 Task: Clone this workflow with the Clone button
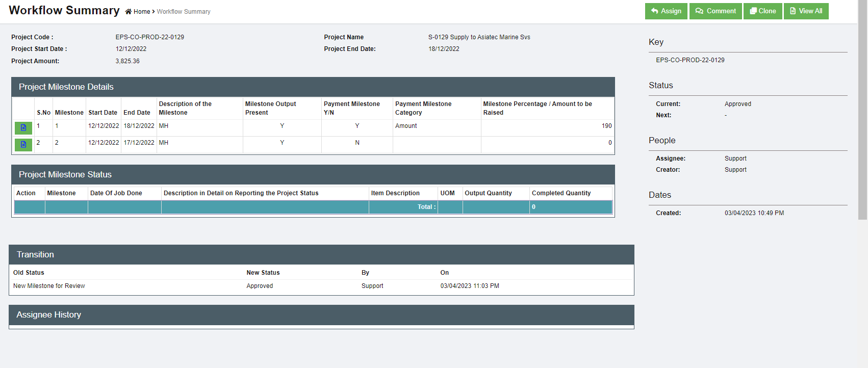(x=762, y=11)
